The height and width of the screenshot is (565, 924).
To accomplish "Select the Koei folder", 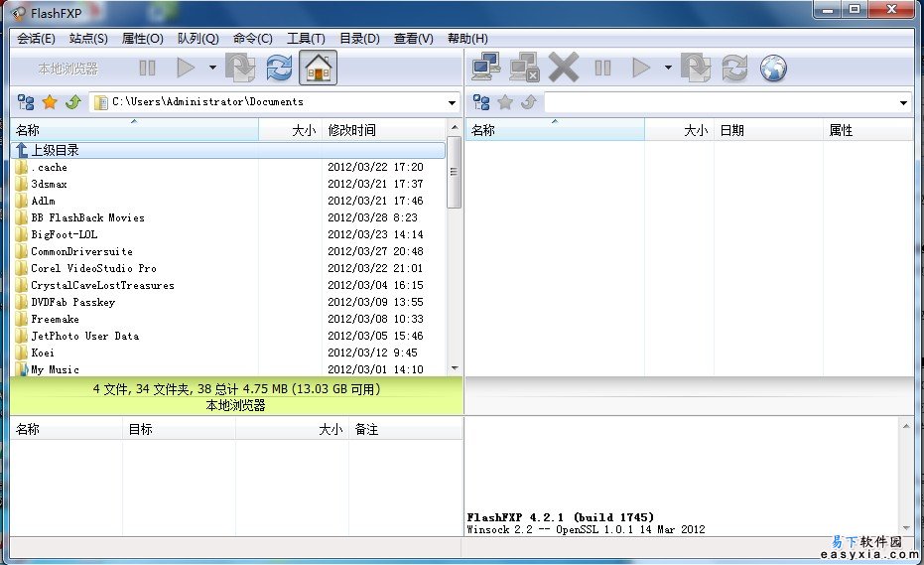I will (228, 353).
